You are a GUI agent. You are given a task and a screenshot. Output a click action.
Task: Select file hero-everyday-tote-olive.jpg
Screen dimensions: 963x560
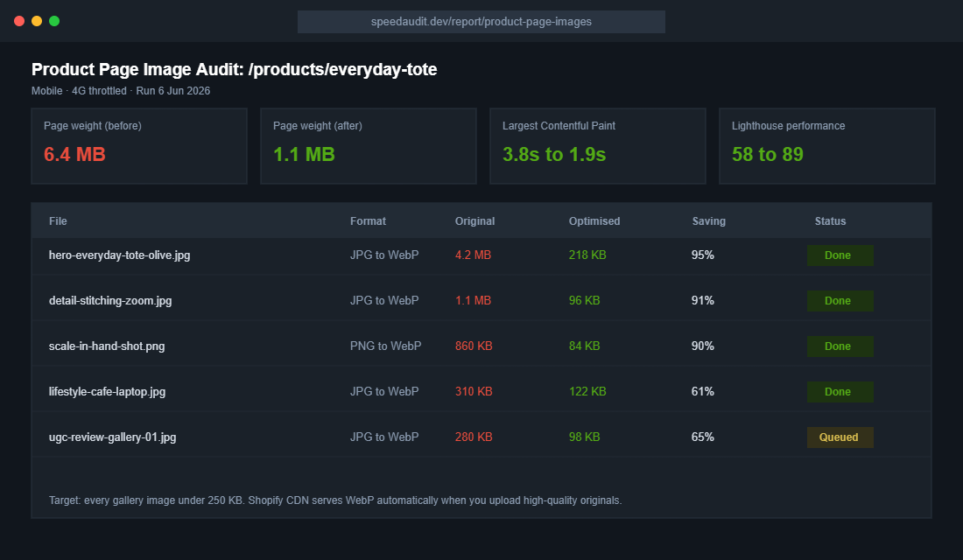(x=119, y=255)
